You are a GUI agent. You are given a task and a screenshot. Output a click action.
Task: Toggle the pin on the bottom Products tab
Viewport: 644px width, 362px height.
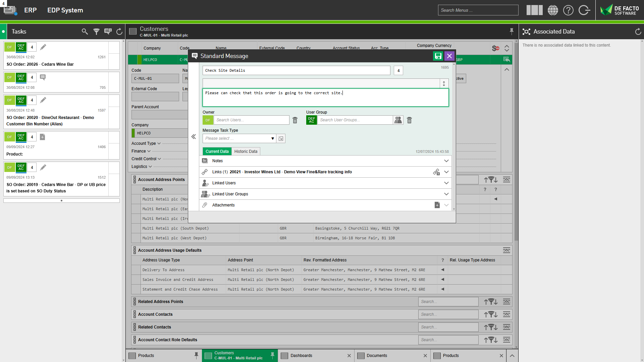tap(196, 356)
